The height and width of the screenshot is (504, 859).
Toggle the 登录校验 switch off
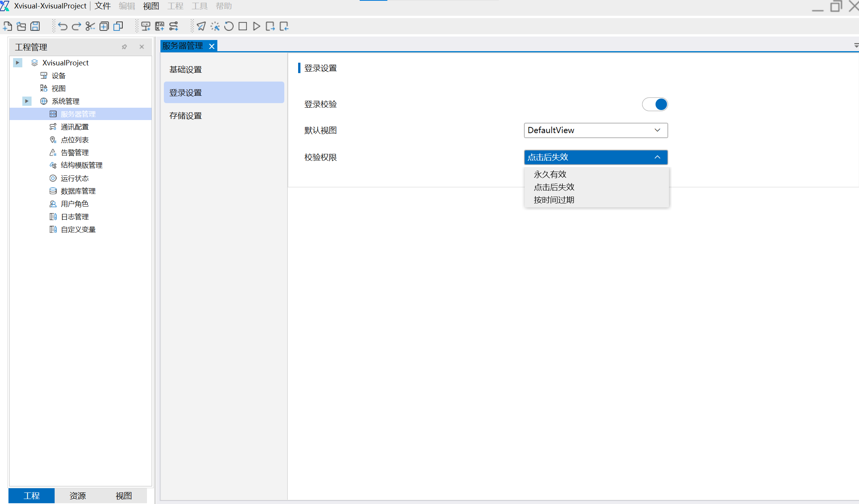tap(655, 104)
